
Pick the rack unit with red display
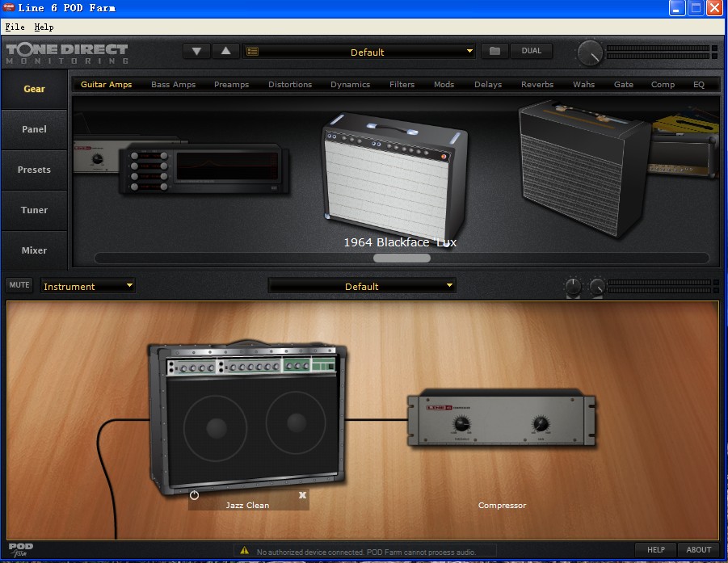204,170
